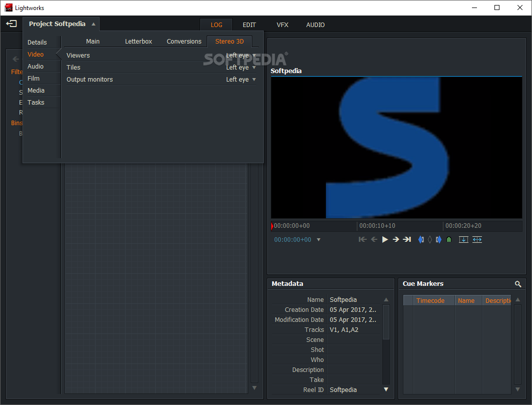Image resolution: width=532 pixels, height=405 pixels.
Task: Edit the Scene metadata field
Action: [x=354, y=340]
